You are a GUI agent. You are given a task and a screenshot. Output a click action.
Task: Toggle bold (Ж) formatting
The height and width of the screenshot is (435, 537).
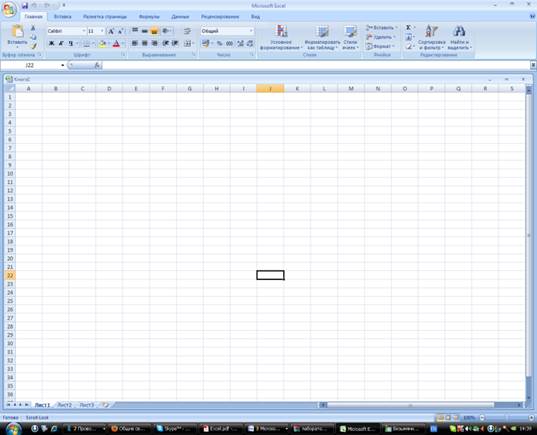pos(51,44)
